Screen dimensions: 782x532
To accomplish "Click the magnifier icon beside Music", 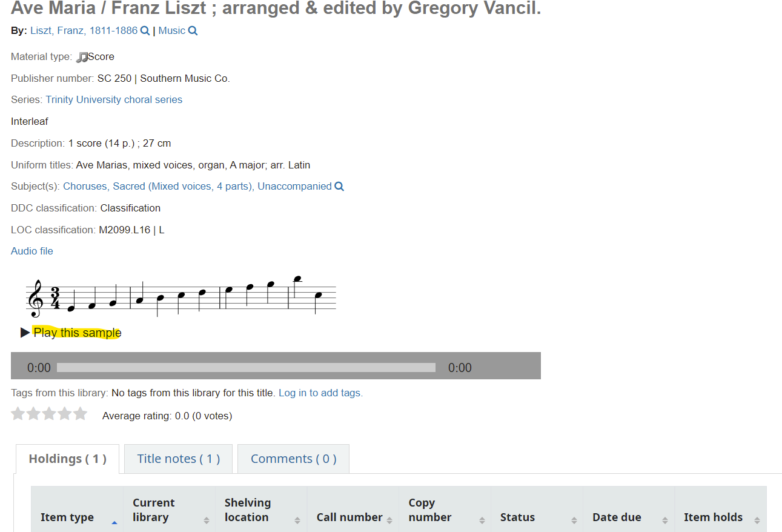I will point(193,31).
